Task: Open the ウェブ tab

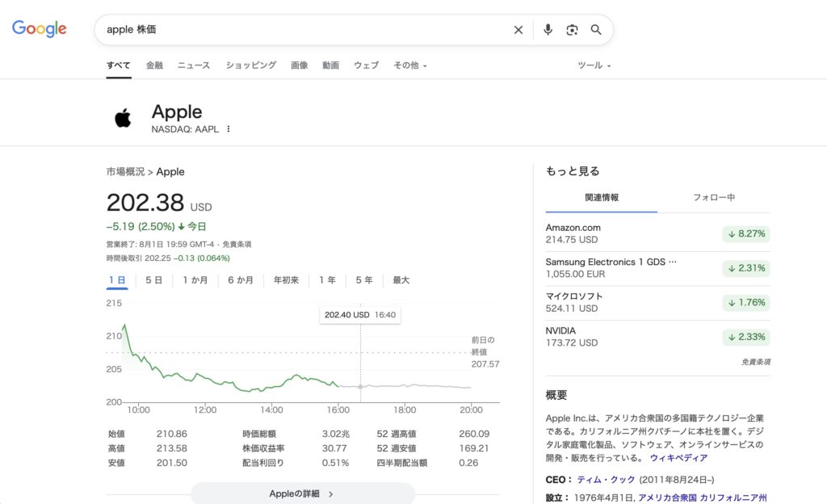Action: [366, 65]
